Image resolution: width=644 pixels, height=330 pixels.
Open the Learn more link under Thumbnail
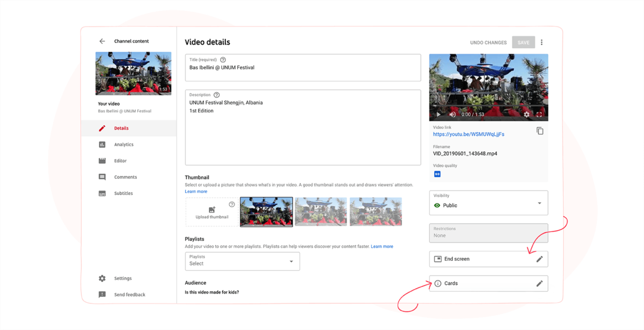coord(195,191)
